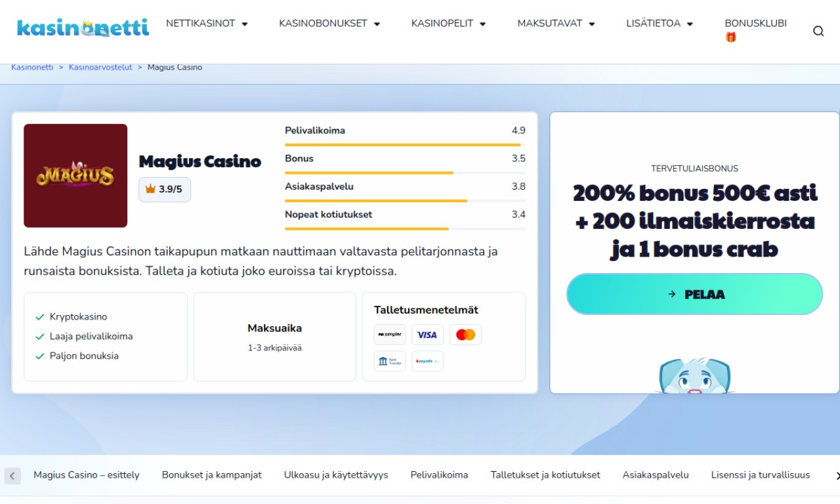The width and height of the screenshot is (840, 504).
Task: Click the Kasinonetti logo
Action: (x=83, y=27)
